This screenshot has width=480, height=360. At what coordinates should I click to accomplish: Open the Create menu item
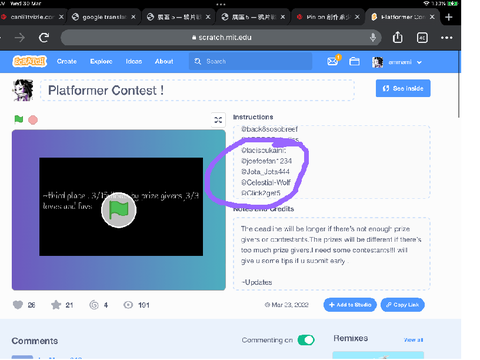click(67, 61)
